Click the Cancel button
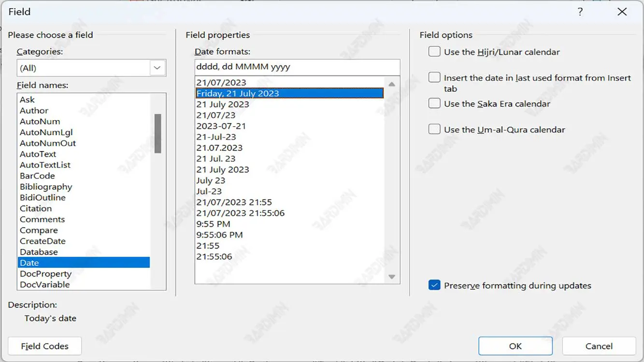Image resolution: width=644 pixels, height=362 pixels. click(599, 346)
